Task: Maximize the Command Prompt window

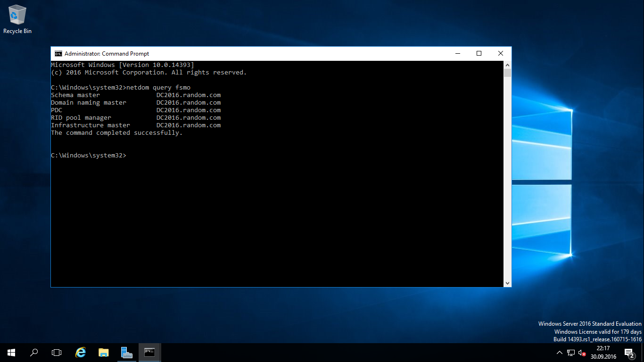Action: point(479,54)
